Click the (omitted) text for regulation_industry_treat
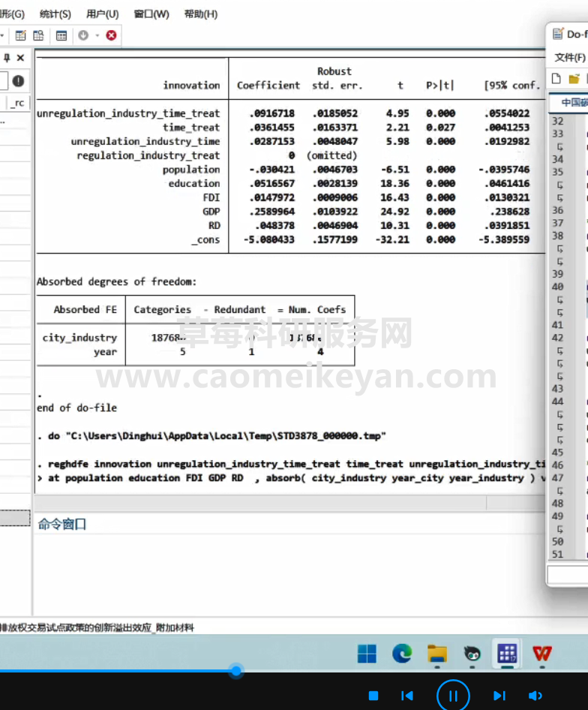Viewport: 588px width, 710px height. click(331, 155)
